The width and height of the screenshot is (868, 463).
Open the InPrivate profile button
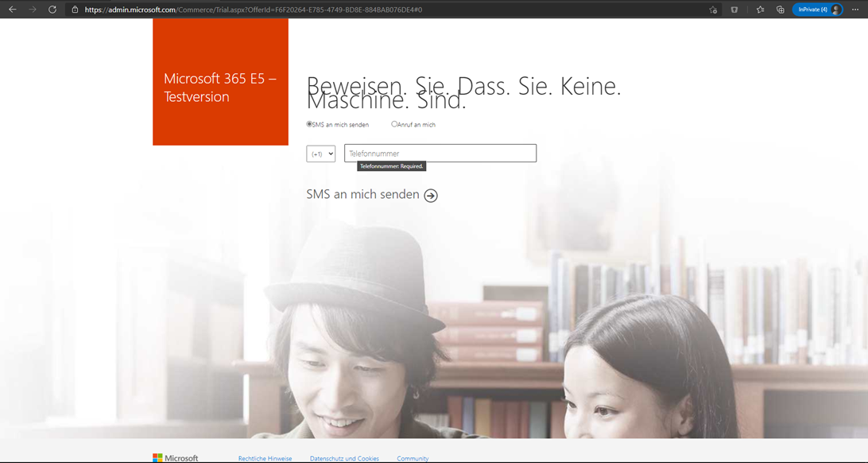pos(818,10)
